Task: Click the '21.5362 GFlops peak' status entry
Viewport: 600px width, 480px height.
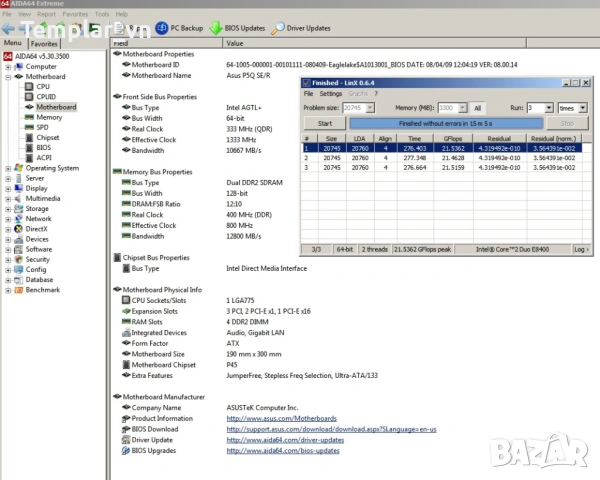Action: (422, 250)
